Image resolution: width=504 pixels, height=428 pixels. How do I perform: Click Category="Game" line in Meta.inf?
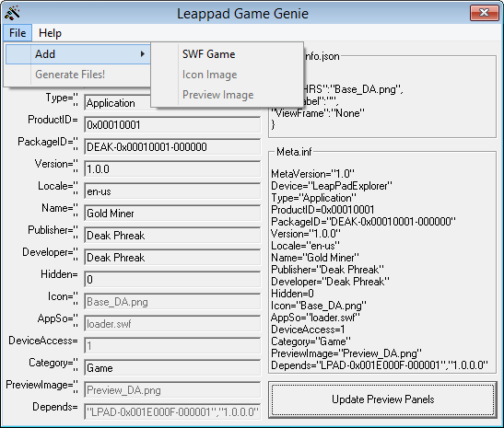(311, 341)
